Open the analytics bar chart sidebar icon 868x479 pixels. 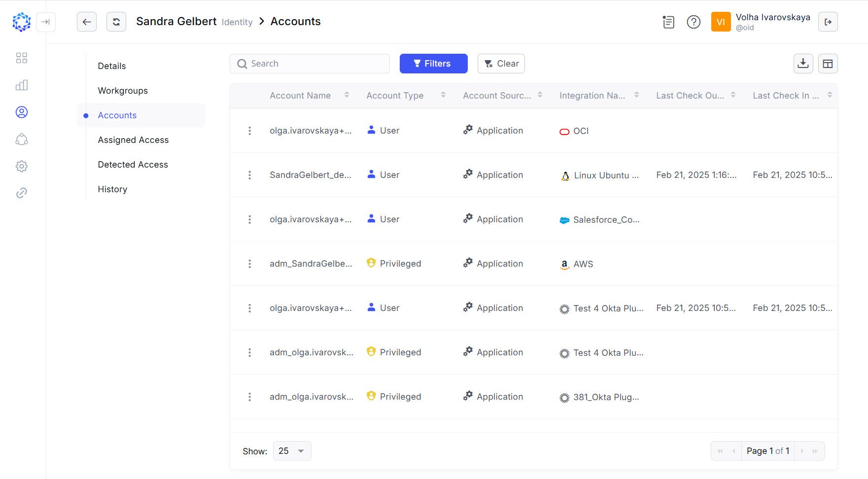(22, 85)
